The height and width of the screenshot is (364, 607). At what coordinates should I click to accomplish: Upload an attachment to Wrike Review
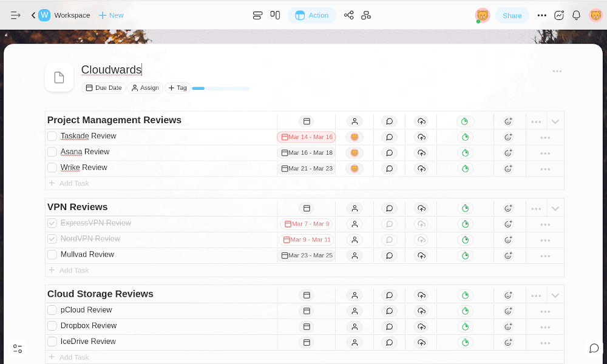tap(421, 169)
